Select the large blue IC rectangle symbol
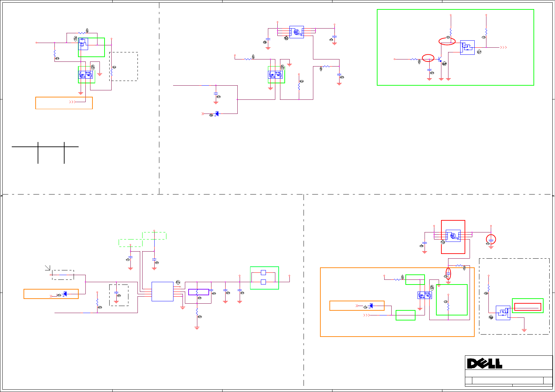 tap(162, 292)
